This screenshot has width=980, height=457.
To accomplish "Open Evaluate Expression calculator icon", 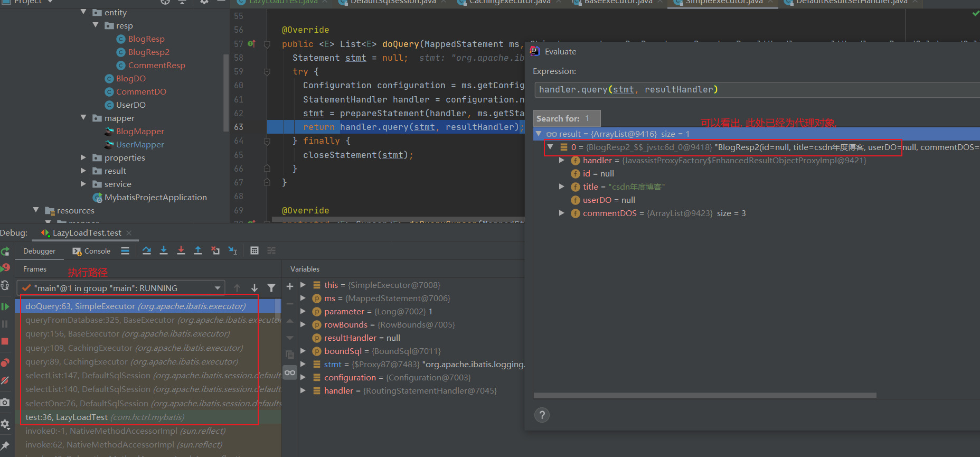I will (x=255, y=251).
